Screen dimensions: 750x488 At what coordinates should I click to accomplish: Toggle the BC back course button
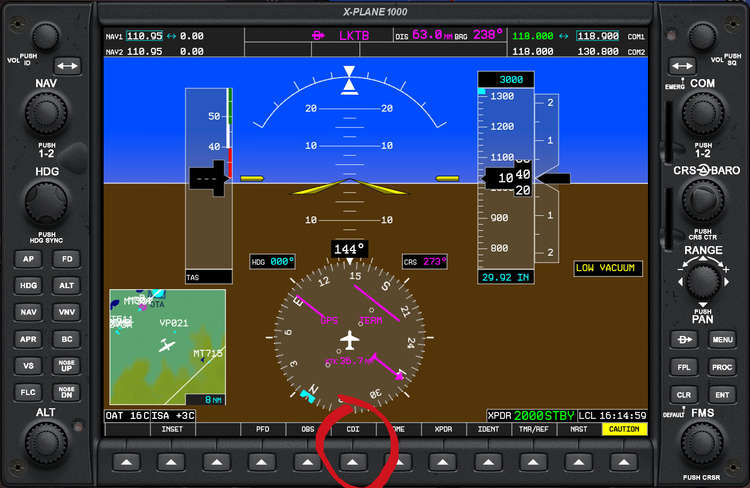pyautogui.click(x=66, y=339)
